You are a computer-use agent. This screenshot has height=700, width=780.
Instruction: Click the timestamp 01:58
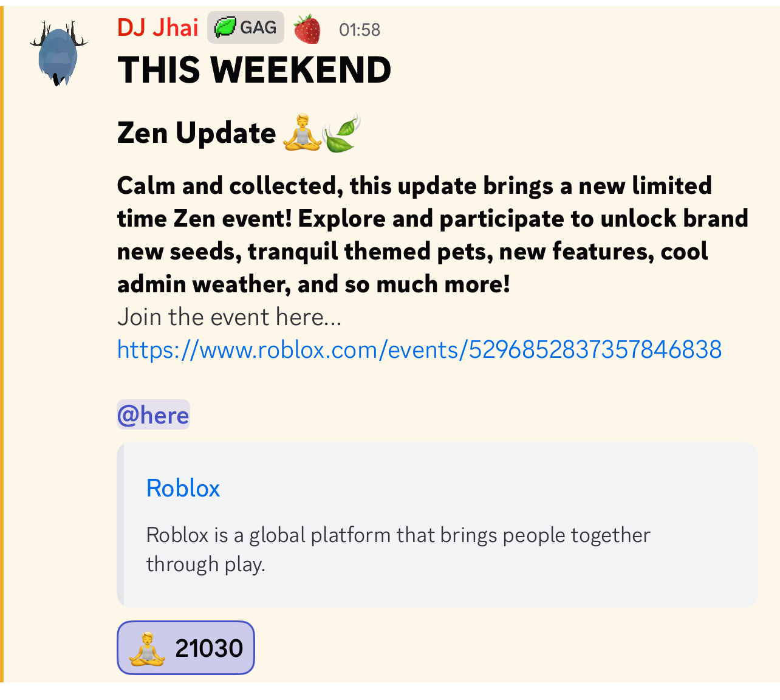click(x=359, y=29)
